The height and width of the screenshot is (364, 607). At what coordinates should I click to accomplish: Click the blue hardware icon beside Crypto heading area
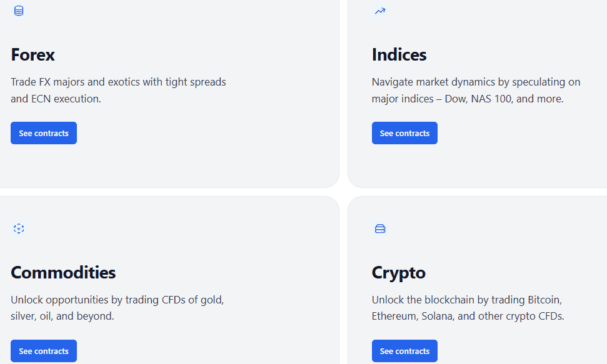379,229
